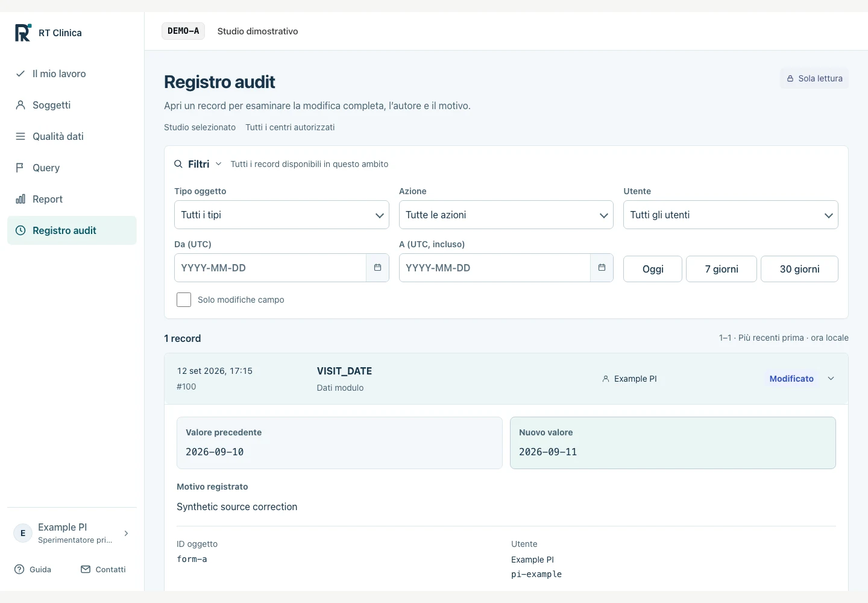868x603 pixels.
Task: Collapse the VISIT_DATE record with its chevron
Action: [x=831, y=379]
